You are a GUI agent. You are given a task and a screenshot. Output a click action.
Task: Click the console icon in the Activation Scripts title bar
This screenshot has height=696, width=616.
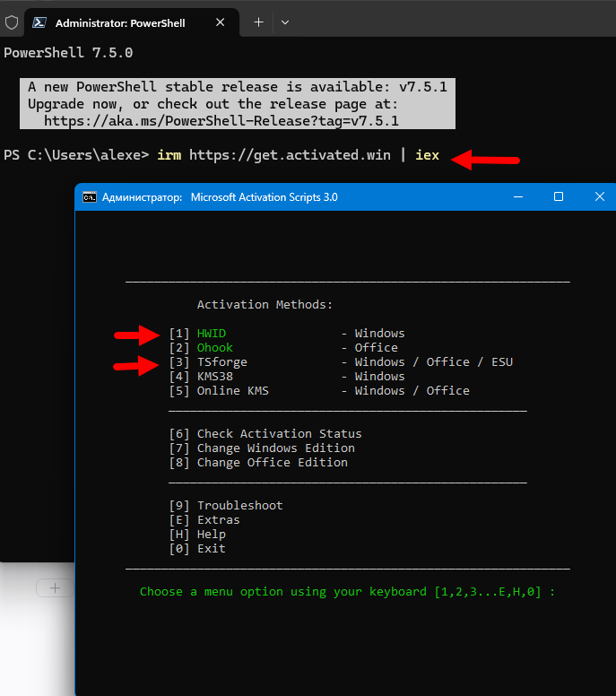(89, 197)
